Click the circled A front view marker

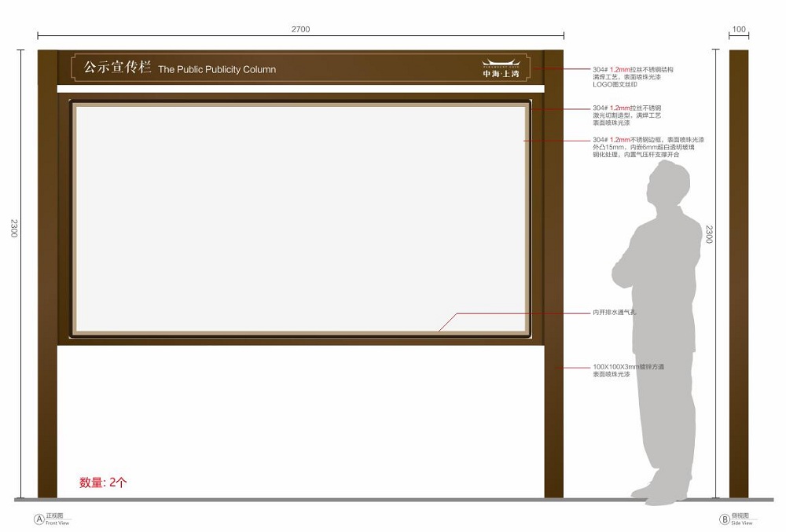tap(38, 519)
